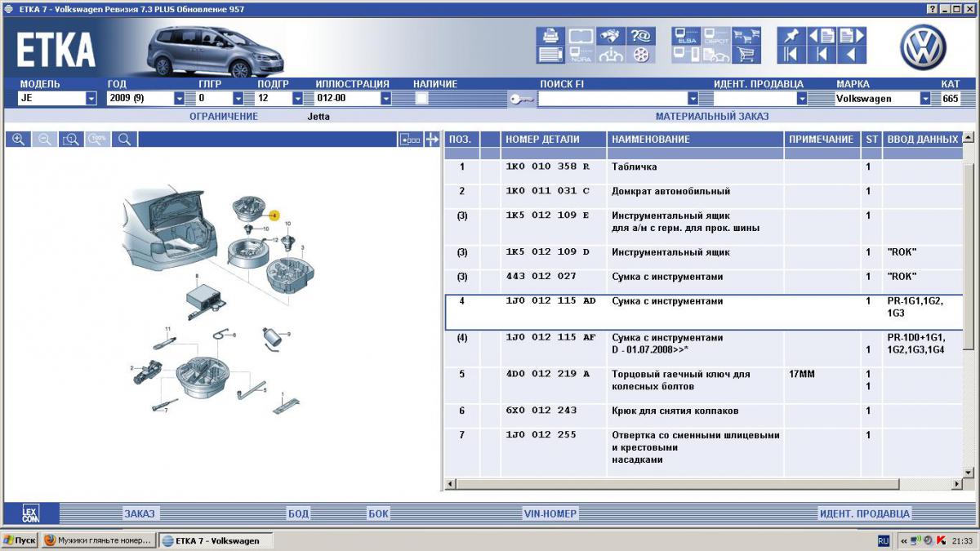Viewport: 980px width, 551px height.
Task: Click the single shopping cart icon
Action: point(746,56)
